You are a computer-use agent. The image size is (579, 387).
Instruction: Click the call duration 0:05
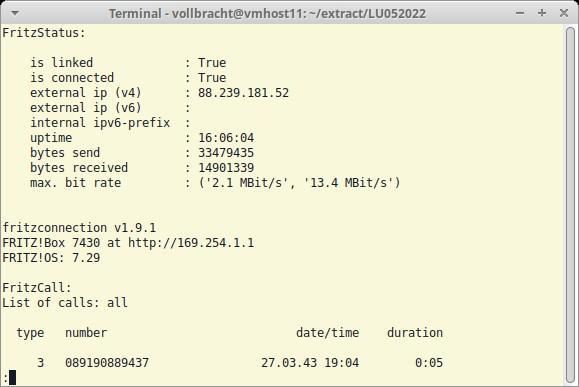pos(429,363)
